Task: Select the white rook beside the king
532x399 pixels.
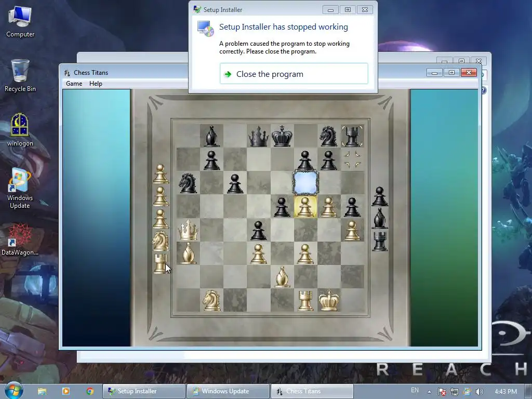Action: coord(305,300)
